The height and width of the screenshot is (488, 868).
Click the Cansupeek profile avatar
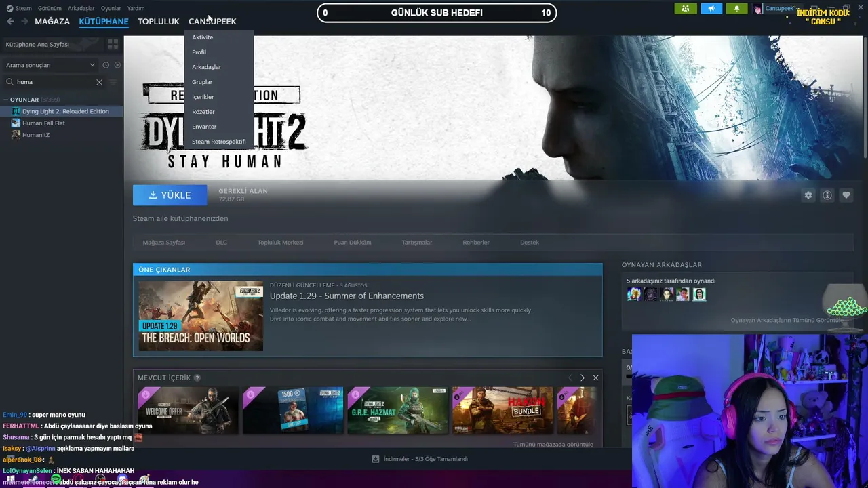tap(757, 9)
